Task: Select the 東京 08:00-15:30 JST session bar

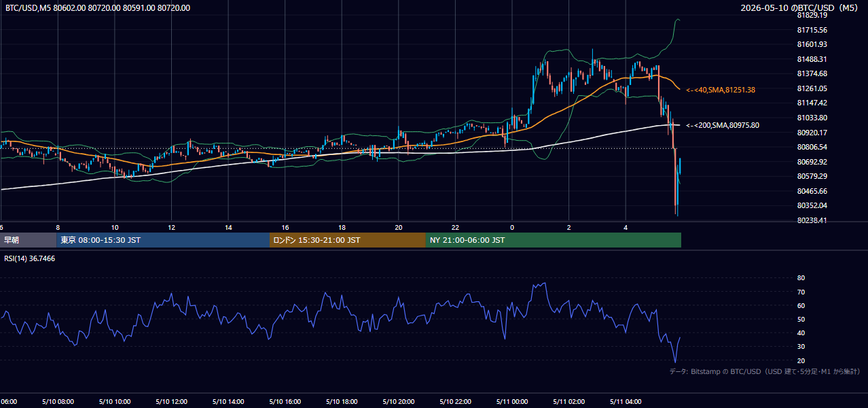Action: [164, 240]
